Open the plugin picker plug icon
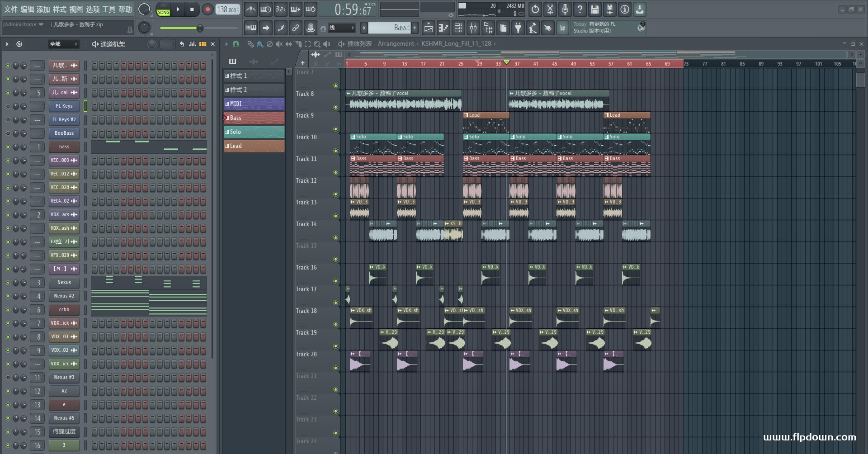868x454 pixels. pos(518,28)
